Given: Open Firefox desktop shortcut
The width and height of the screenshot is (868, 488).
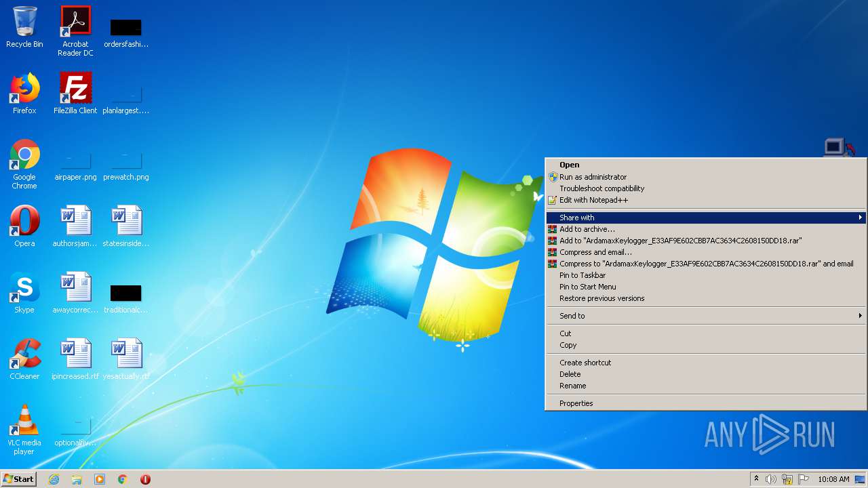Looking at the screenshot, I should 24,94.
